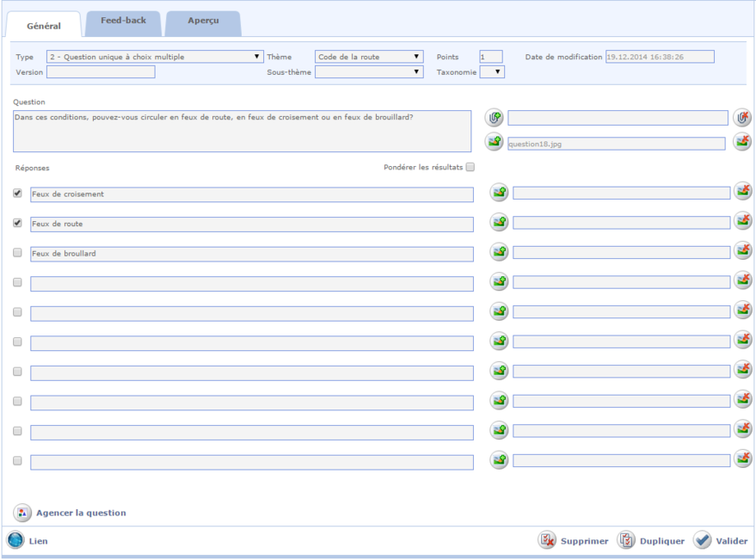The image size is (756, 560).
Task: Click the remove attachment icon for the question
Action: [x=742, y=118]
